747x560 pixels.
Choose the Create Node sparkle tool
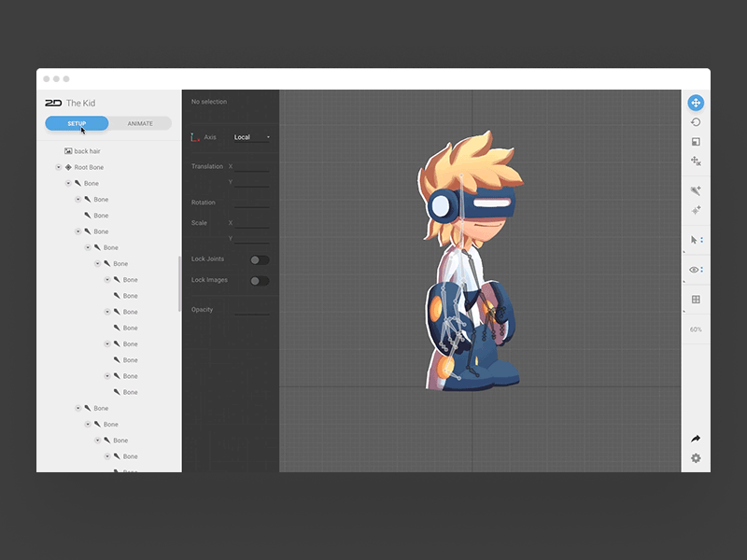[696, 211]
